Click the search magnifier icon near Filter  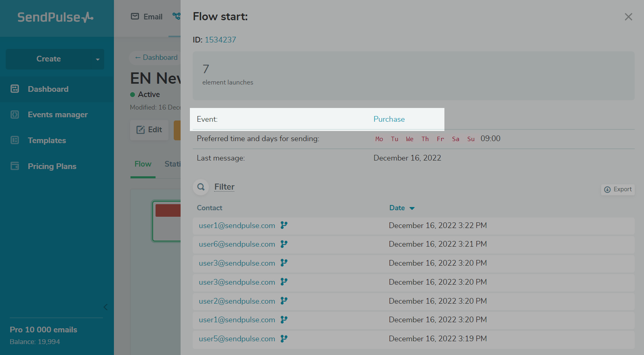click(x=201, y=187)
